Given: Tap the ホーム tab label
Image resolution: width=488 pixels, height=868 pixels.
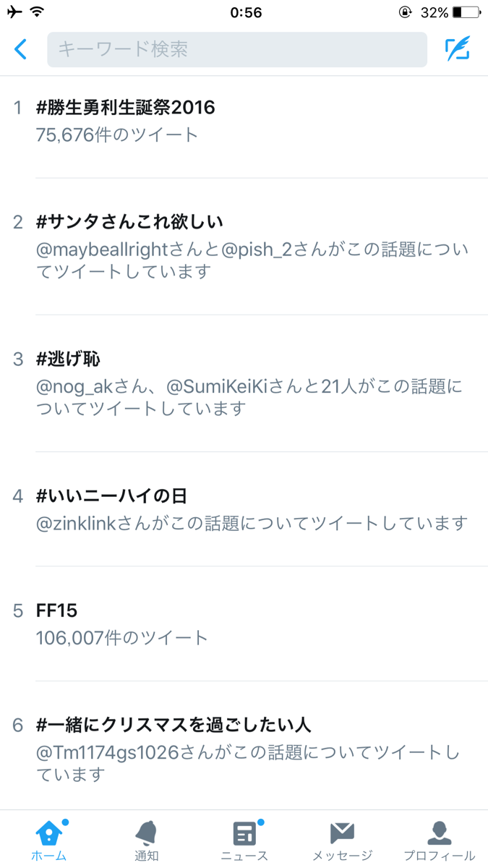Looking at the screenshot, I should coord(48,856).
